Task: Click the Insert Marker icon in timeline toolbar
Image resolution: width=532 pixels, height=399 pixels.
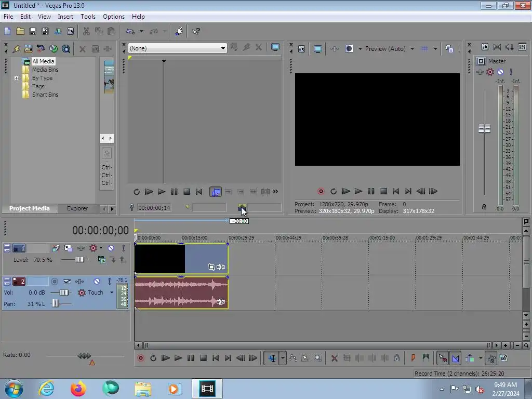Action: pyautogui.click(x=413, y=358)
